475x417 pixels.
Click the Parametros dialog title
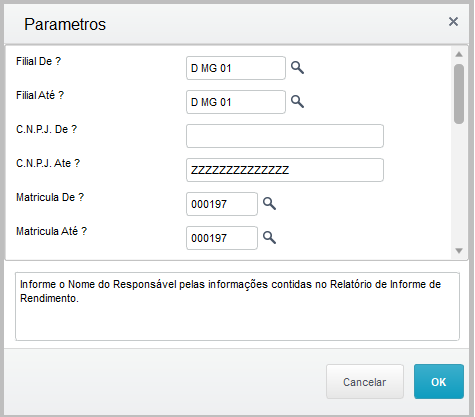point(65,24)
